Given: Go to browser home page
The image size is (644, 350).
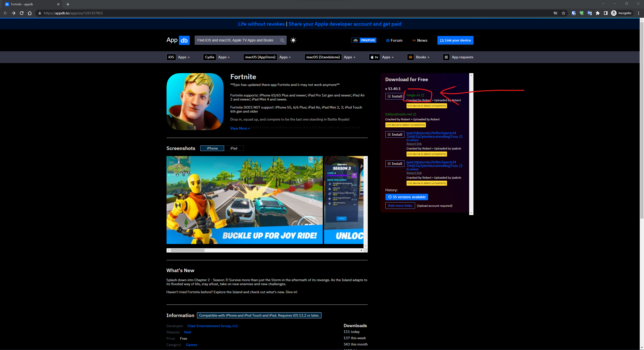Looking at the screenshot, I should (x=30, y=13).
